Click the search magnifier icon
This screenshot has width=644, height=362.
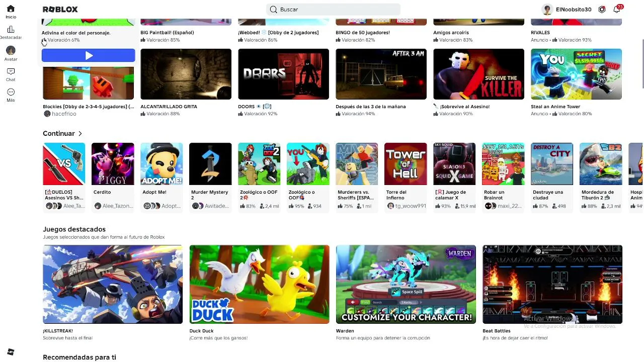point(273,10)
